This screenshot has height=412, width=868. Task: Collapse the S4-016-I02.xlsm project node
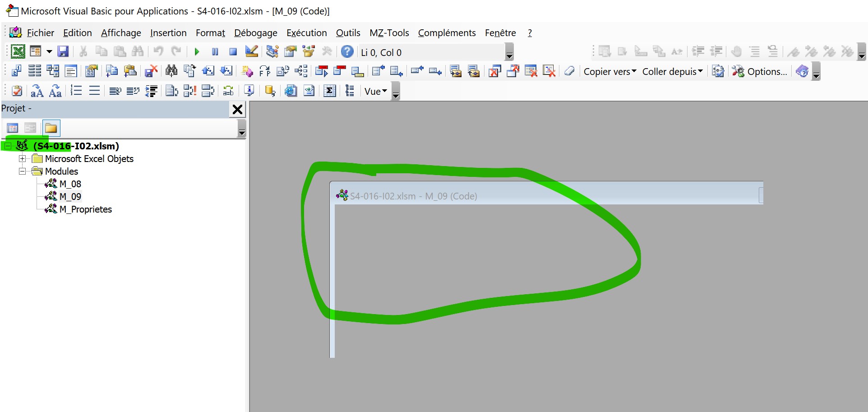pyautogui.click(x=8, y=146)
